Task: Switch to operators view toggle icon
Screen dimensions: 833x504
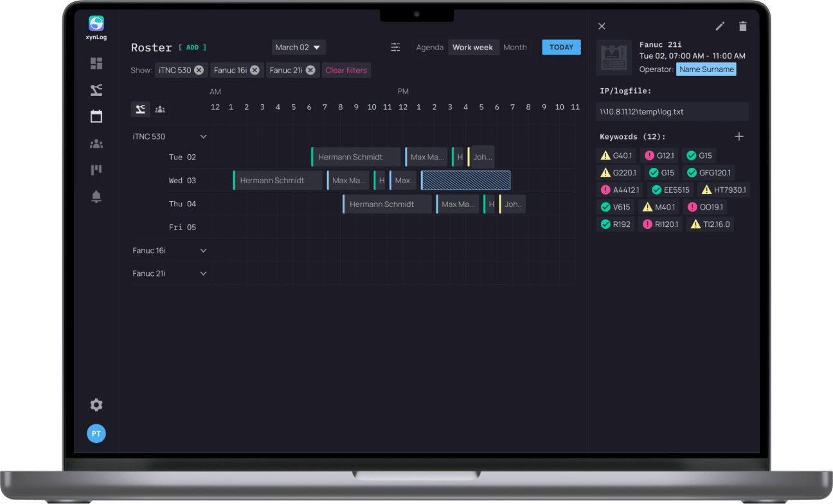Action: (160, 109)
